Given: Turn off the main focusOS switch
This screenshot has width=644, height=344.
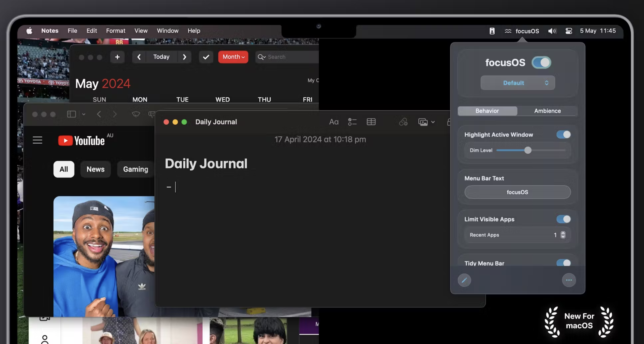Looking at the screenshot, I should [x=541, y=63].
